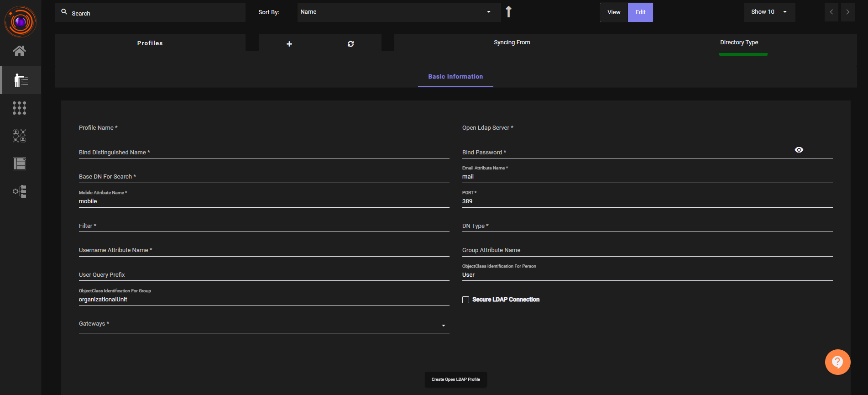
Task: Click the Email Attribute Name field with mail
Action: point(648,177)
